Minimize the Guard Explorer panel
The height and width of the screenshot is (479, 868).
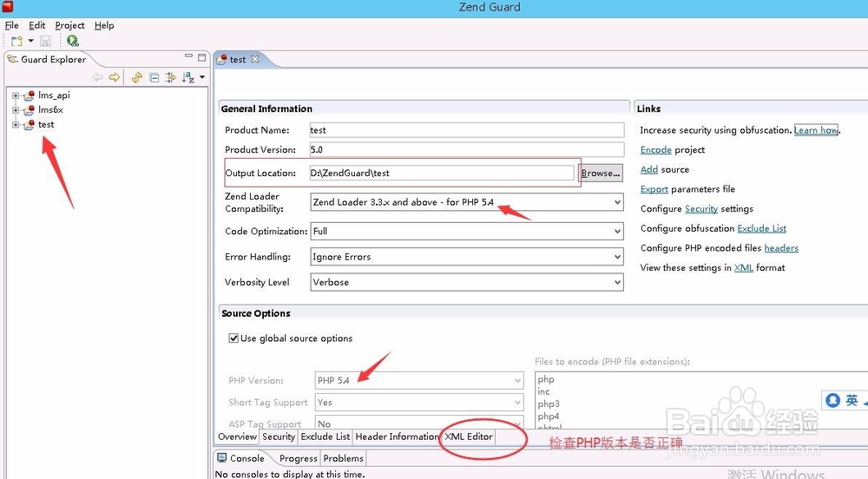(188, 56)
